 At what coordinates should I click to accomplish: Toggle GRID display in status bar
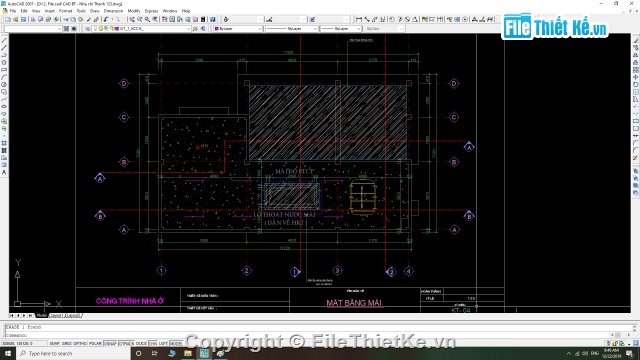(66, 344)
